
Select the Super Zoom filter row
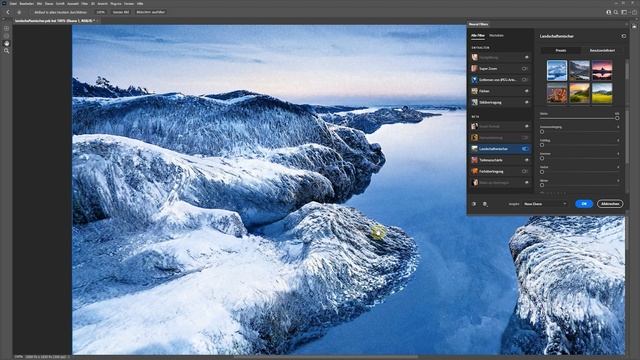point(500,69)
